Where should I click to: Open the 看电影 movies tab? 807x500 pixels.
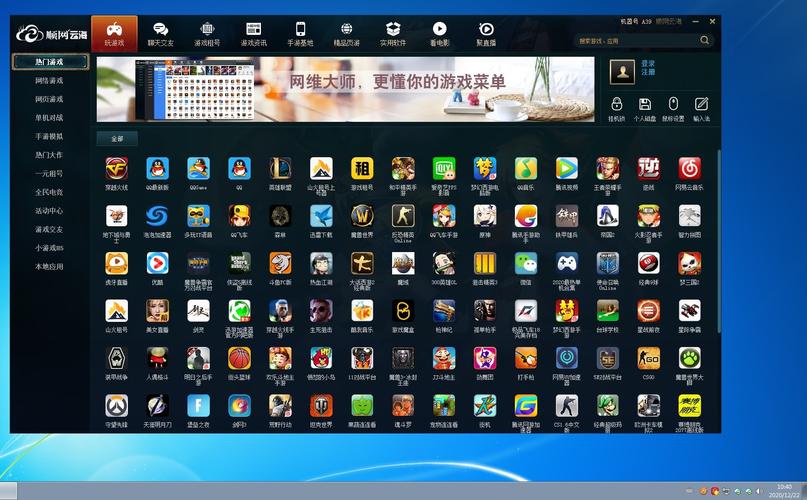(x=440, y=34)
